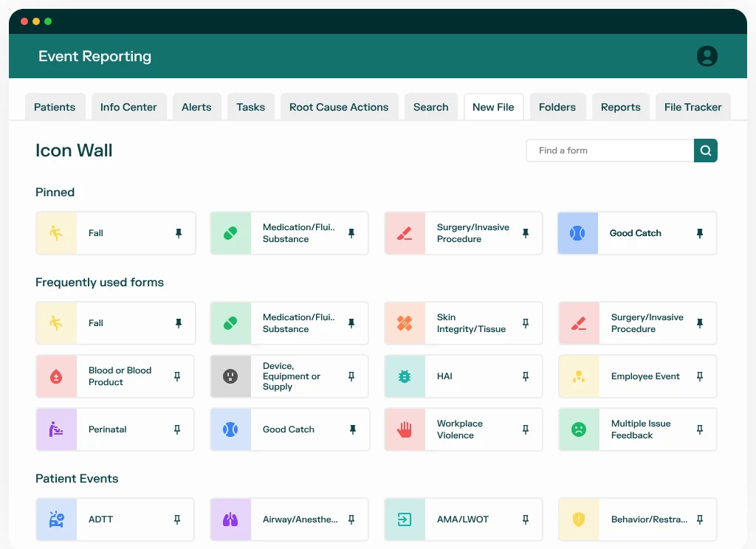Unpin Good Catch in Pinned section
Screen dimensions: 756x549
click(700, 233)
